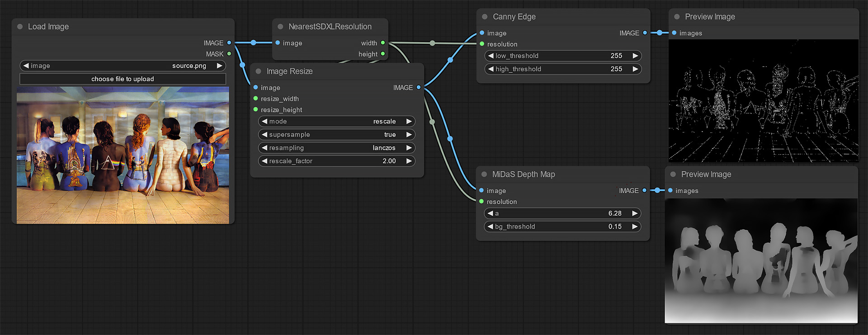
Task: Select the Image Resize node title
Action: pyautogui.click(x=289, y=71)
